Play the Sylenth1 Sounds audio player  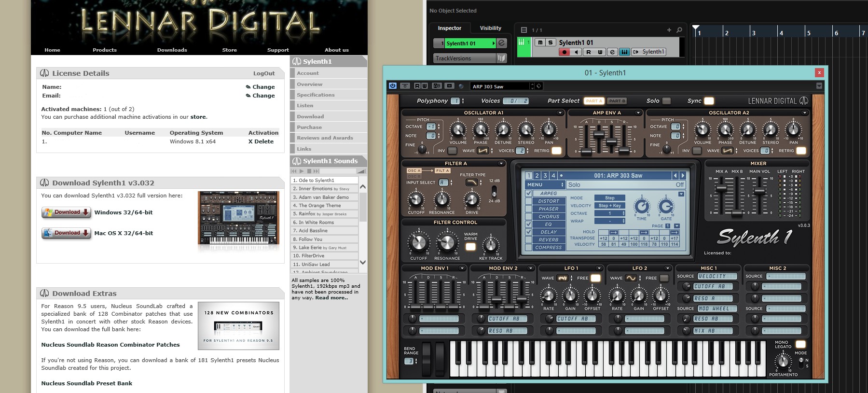coord(302,171)
